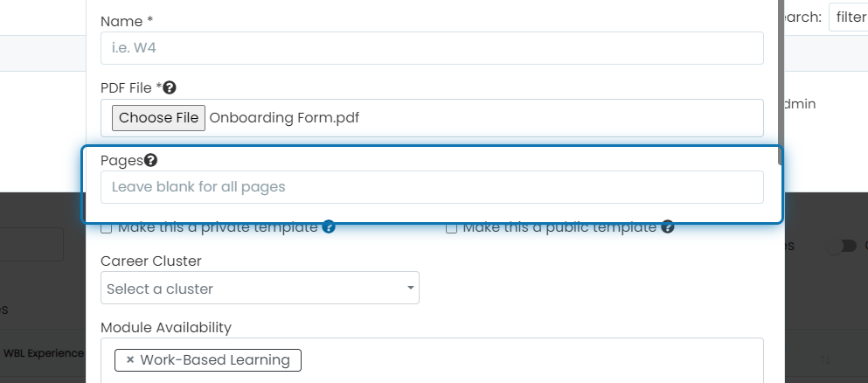The width and height of the screenshot is (868, 383).
Task: Click the Name input field
Action: (x=432, y=48)
